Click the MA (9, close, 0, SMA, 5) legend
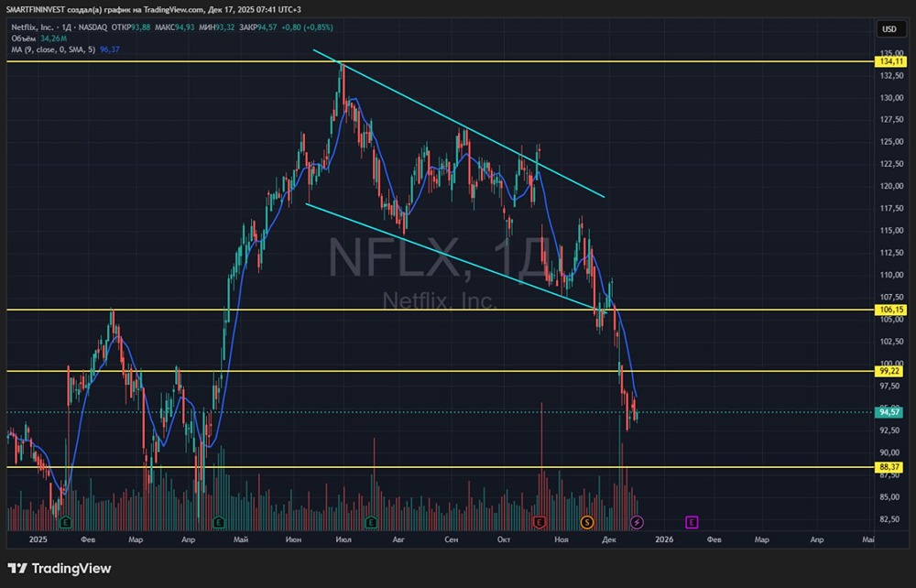This screenshot has width=916, height=588. click(53, 49)
